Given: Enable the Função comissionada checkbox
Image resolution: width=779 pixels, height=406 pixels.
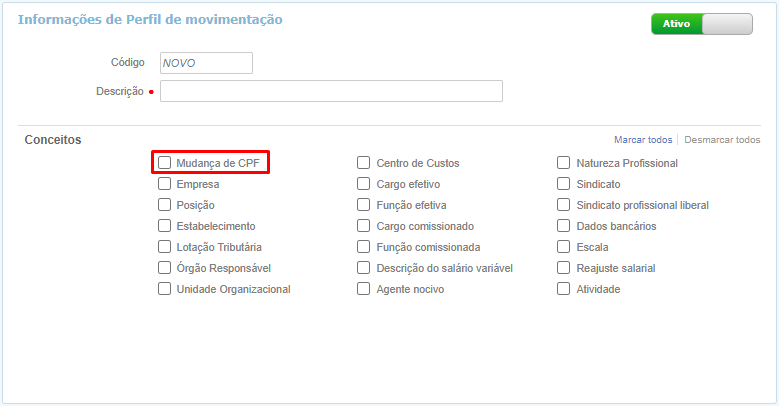Looking at the screenshot, I should [x=365, y=247].
